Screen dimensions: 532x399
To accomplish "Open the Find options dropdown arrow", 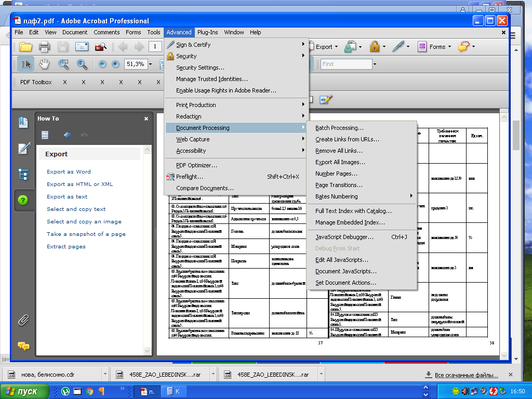I will [x=375, y=64].
